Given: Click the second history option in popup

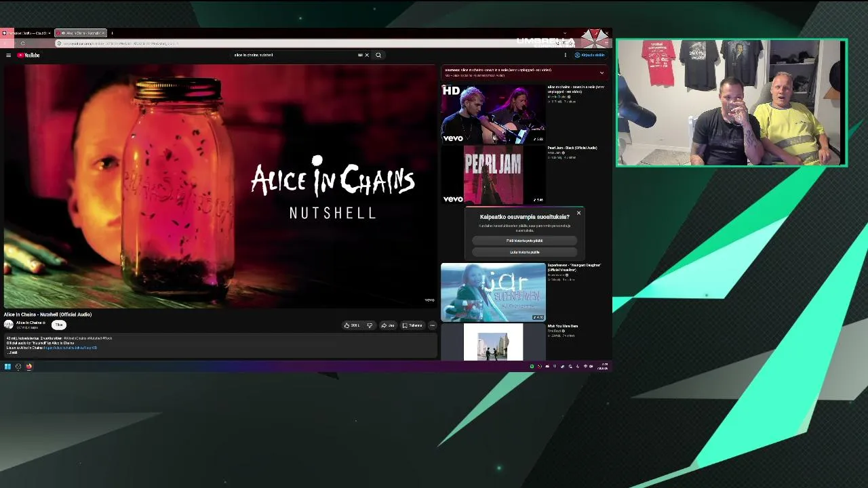Looking at the screenshot, I should click(524, 252).
